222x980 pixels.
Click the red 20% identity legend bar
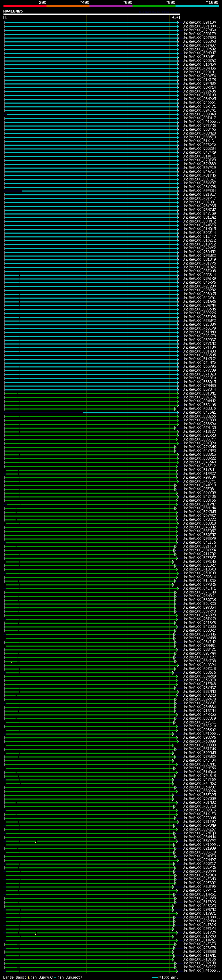tap(25, 6)
